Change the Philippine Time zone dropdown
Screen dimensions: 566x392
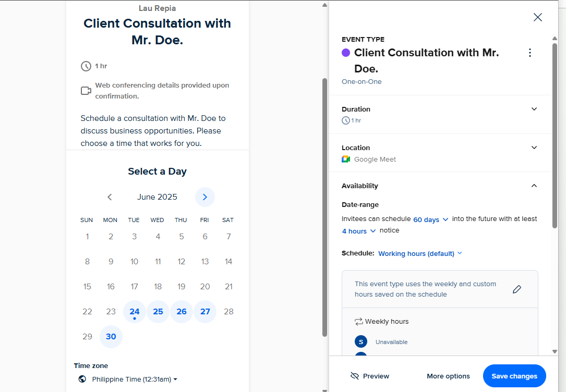click(135, 379)
